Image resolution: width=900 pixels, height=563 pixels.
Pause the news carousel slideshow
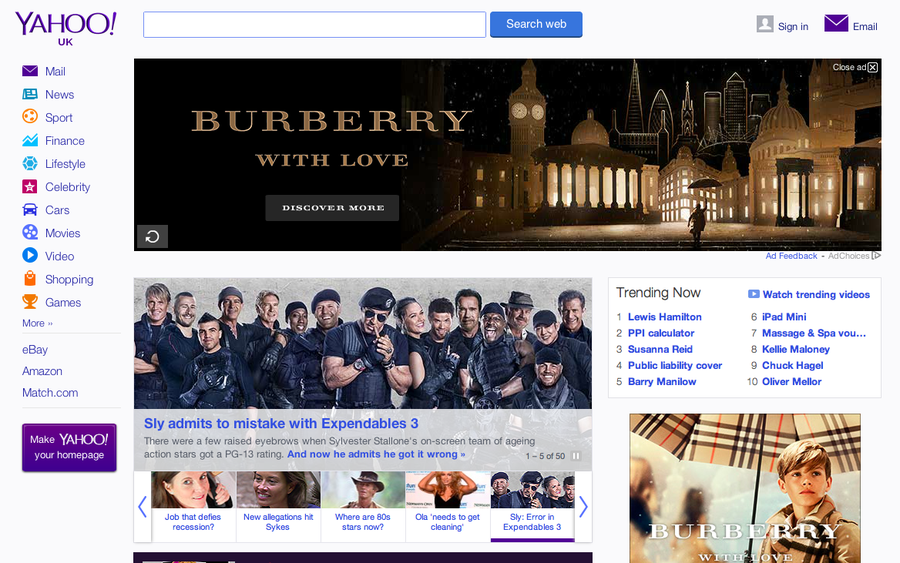(576, 456)
